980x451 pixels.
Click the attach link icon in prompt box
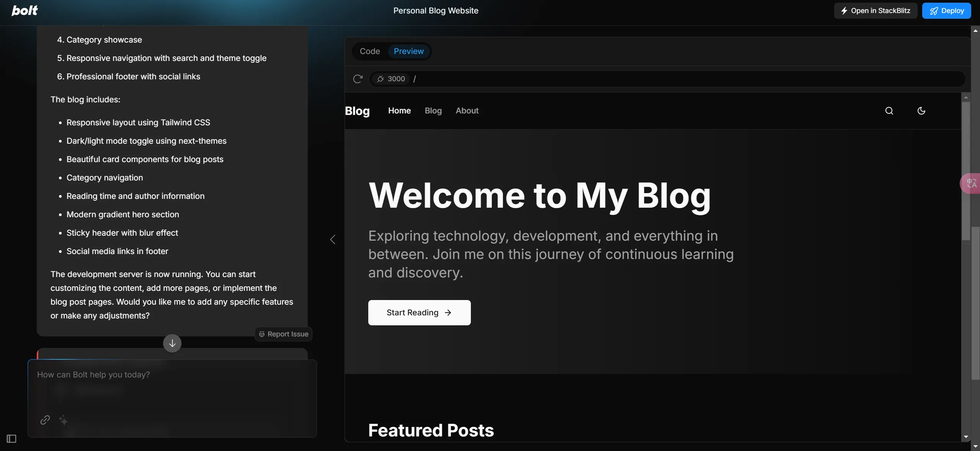(45, 420)
